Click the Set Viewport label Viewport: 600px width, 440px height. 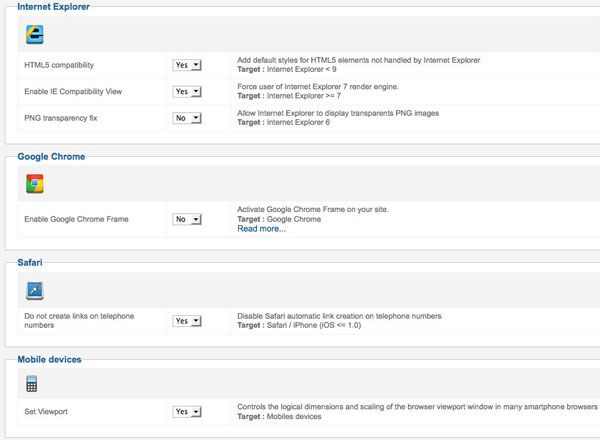46,411
